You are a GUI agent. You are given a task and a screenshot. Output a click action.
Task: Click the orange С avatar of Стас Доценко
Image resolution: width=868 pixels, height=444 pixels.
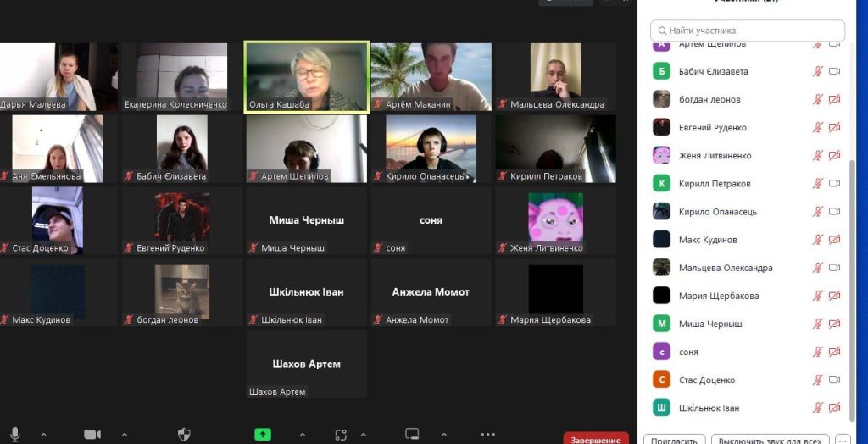pyautogui.click(x=661, y=380)
